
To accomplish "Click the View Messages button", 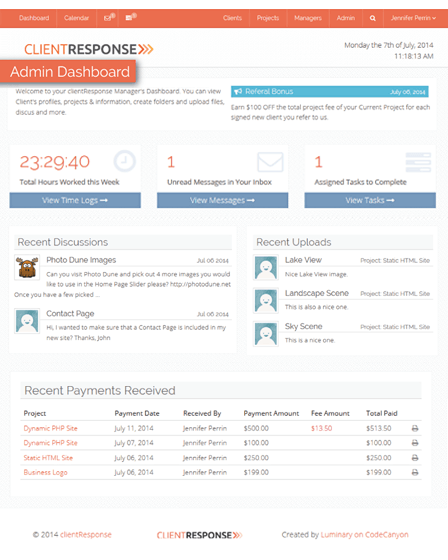I will 222,200.
